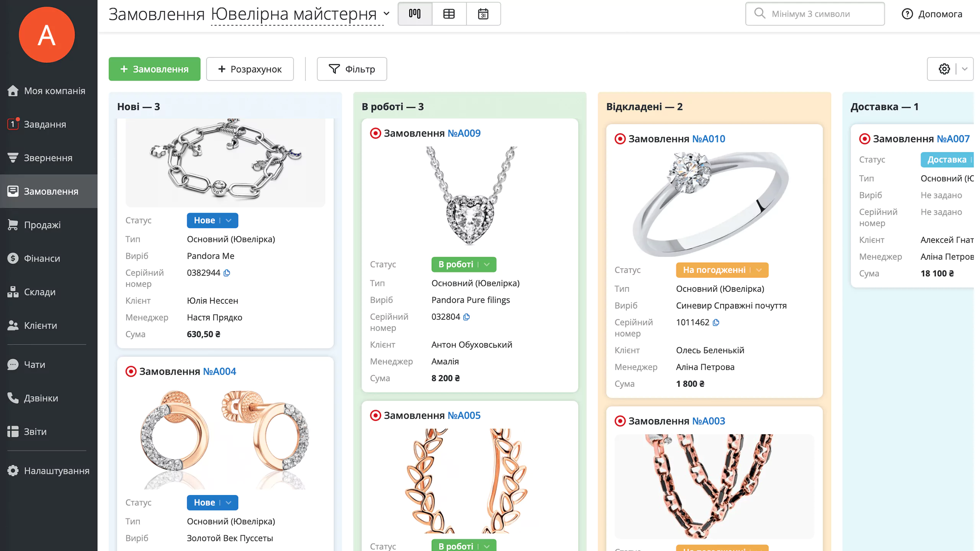Viewport: 980px width, 551px height.
Task: Open order link №A004
Action: [220, 372]
